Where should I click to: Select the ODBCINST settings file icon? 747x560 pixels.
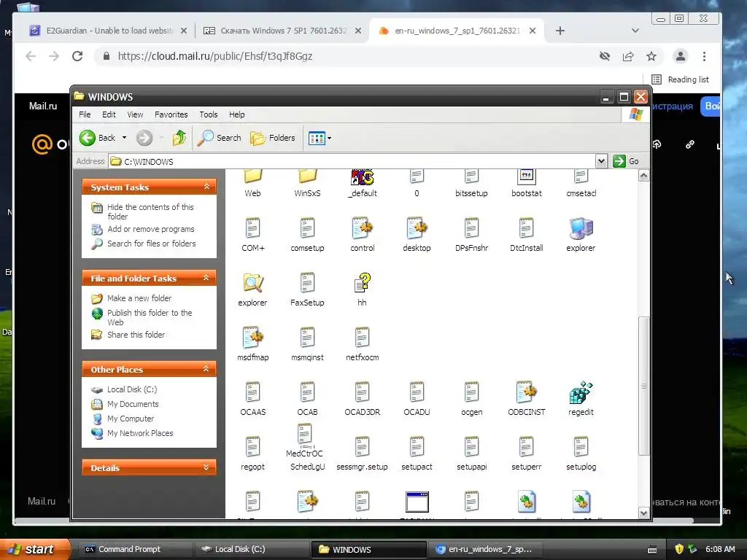point(526,392)
